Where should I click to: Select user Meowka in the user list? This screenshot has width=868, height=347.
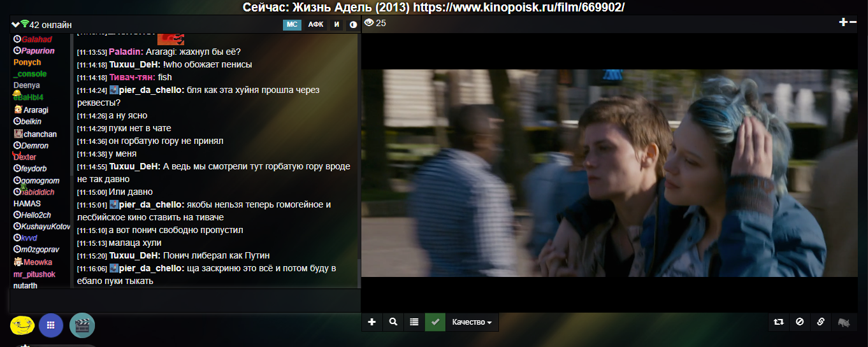pos(38,262)
